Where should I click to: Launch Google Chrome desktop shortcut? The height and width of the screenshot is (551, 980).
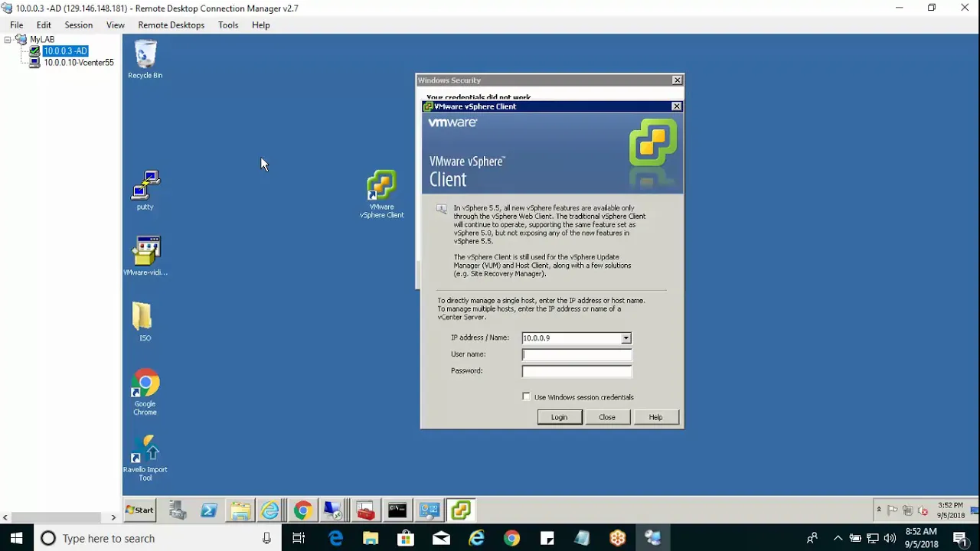pos(145,393)
